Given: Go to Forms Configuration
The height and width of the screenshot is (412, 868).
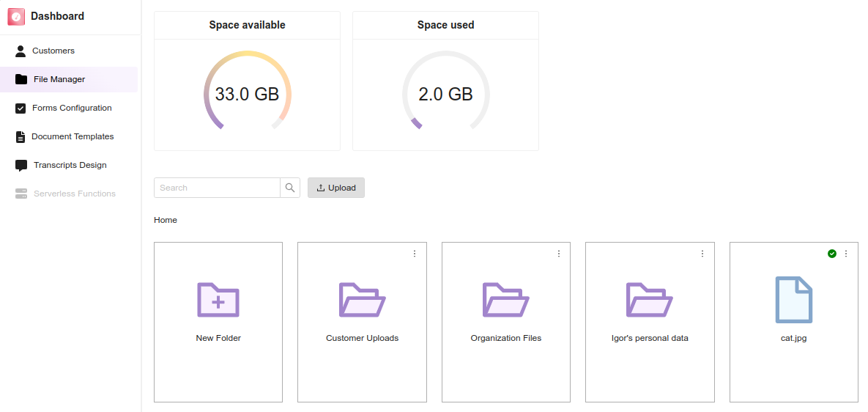Looking at the screenshot, I should 69,108.
